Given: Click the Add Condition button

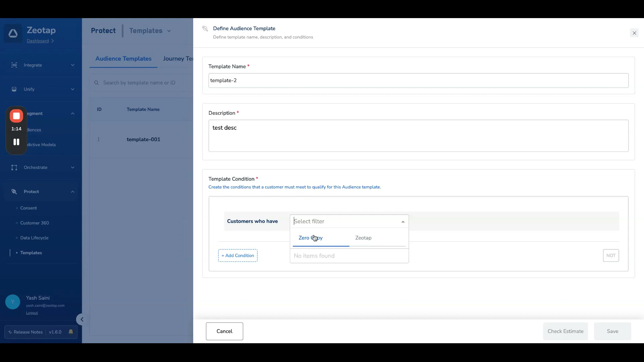Looking at the screenshot, I should pyautogui.click(x=237, y=255).
